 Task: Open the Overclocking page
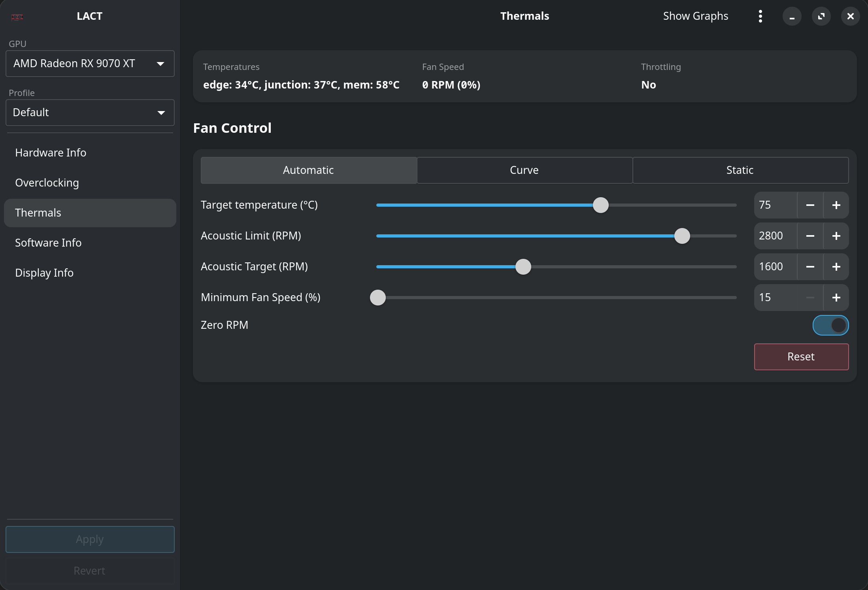[90, 183]
